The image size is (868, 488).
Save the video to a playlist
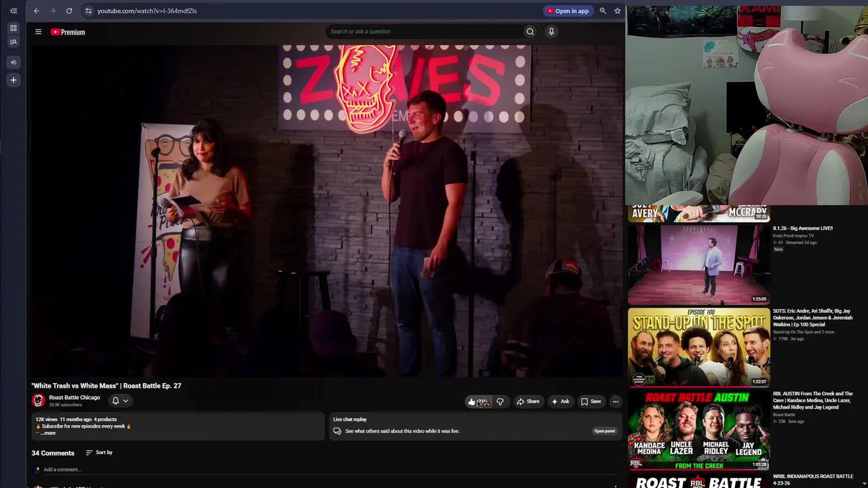pyautogui.click(x=591, y=401)
